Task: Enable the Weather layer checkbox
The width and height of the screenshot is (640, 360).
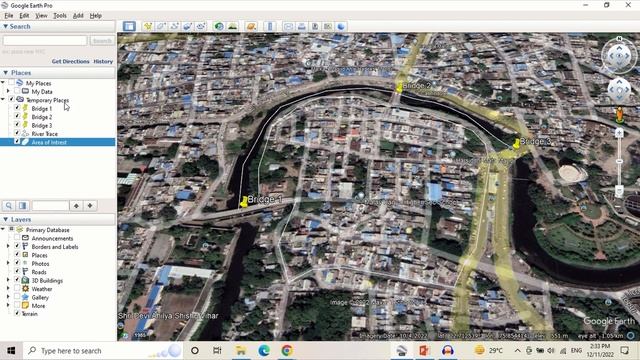Action: [17, 289]
